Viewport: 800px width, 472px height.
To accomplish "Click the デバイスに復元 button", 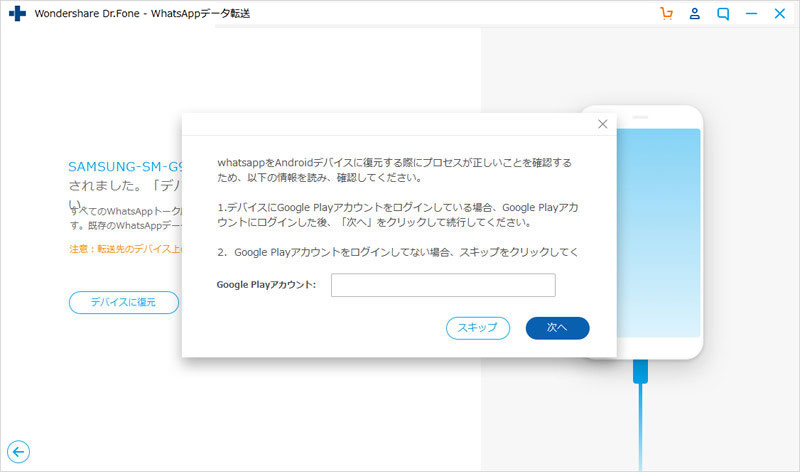I will (124, 303).
